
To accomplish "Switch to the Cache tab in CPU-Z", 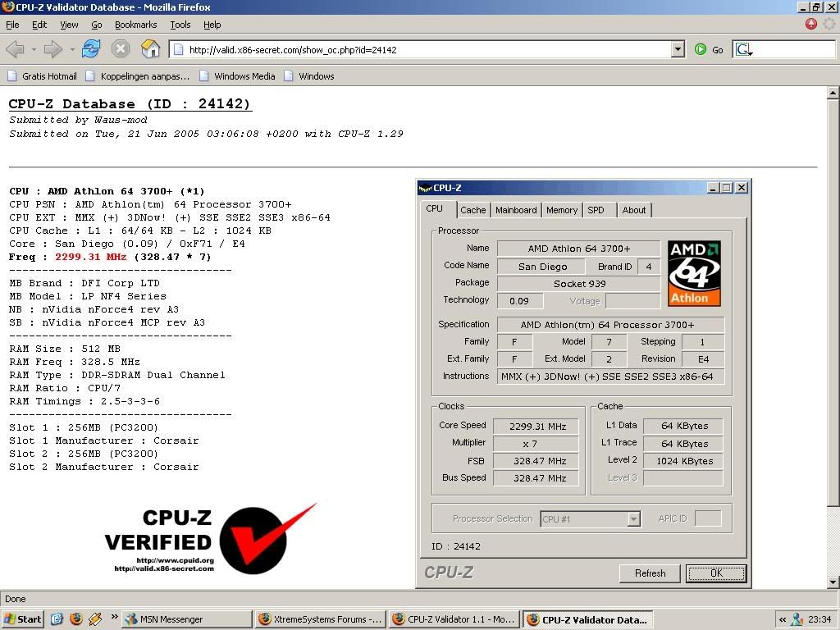I will pyautogui.click(x=472, y=210).
